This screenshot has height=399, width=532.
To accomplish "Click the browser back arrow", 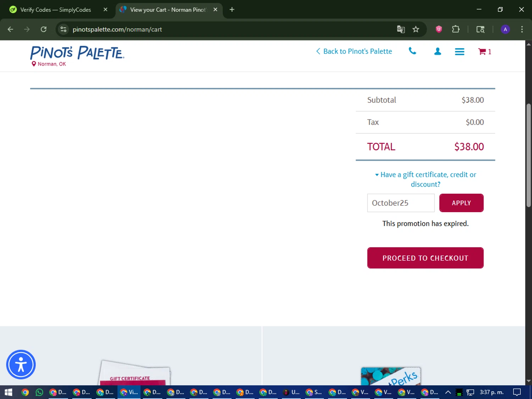I will pyautogui.click(x=10, y=29).
